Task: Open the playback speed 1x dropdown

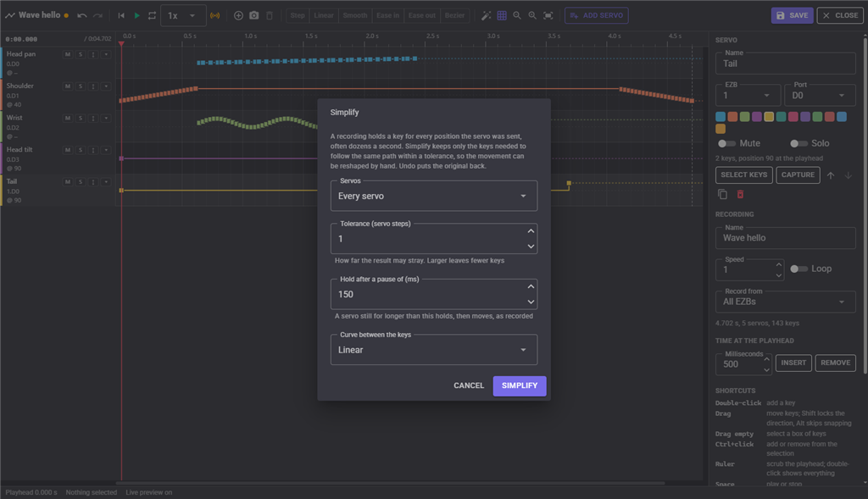Action: pyautogui.click(x=183, y=15)
